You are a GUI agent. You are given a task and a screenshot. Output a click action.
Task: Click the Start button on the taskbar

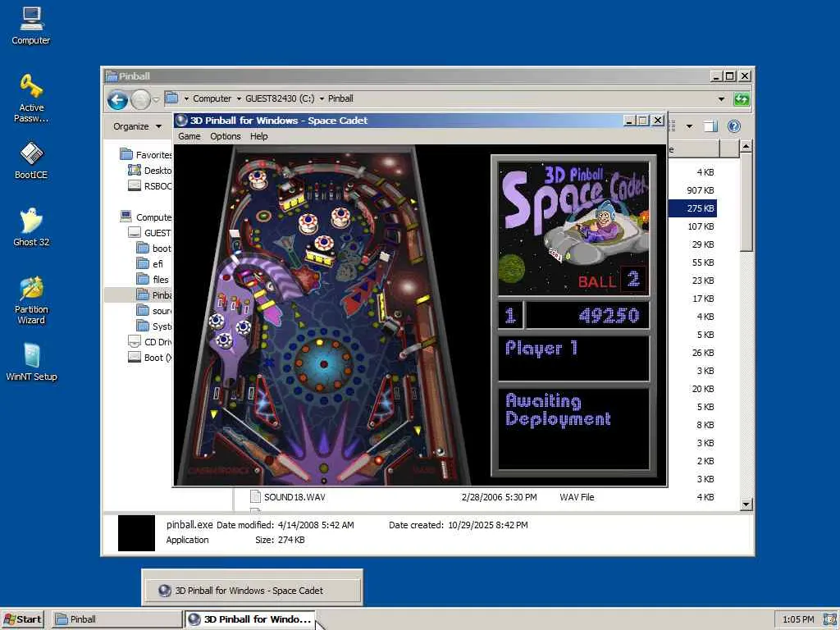[22, 619]
